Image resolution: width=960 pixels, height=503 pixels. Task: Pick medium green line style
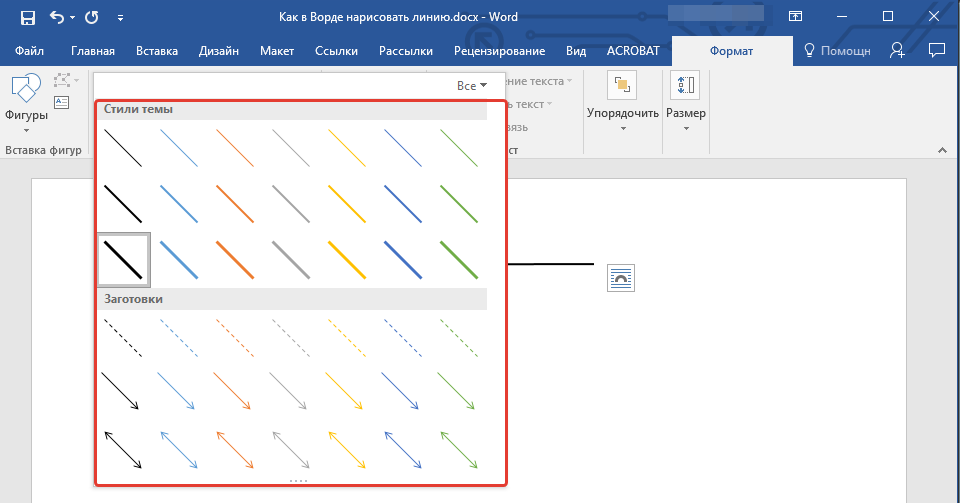coord(459,204)
